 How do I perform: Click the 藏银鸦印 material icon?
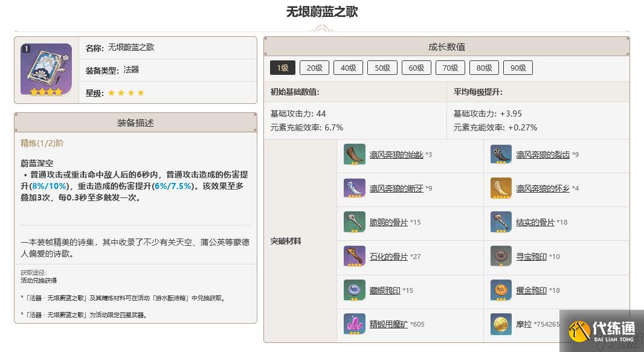tap(355, 290)
